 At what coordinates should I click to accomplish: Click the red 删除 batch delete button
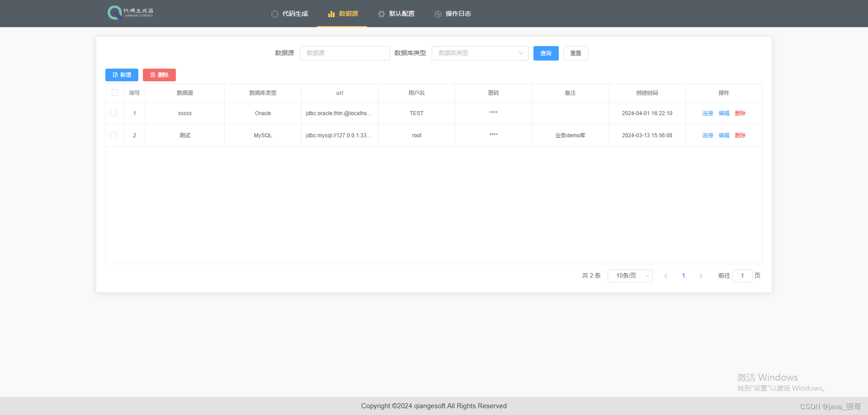159,75
